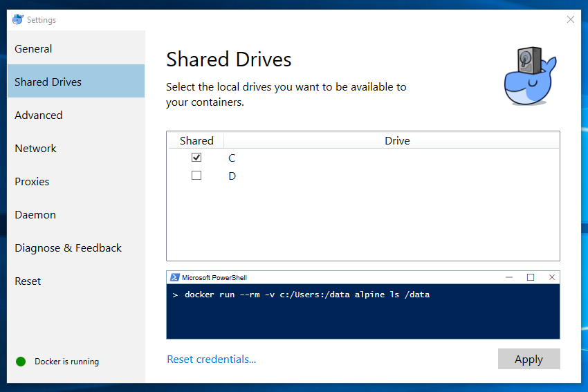Click the Docker whale with hard drive illustration
Viewport: 588px width, 392px height.
(x=531, y=76)
